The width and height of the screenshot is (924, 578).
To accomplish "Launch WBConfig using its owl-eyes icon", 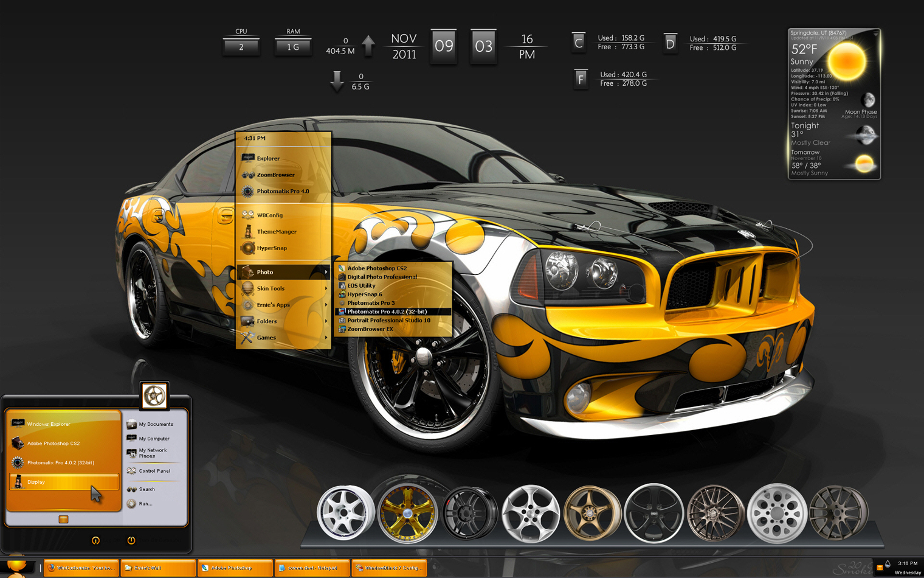I will (248, 214).
